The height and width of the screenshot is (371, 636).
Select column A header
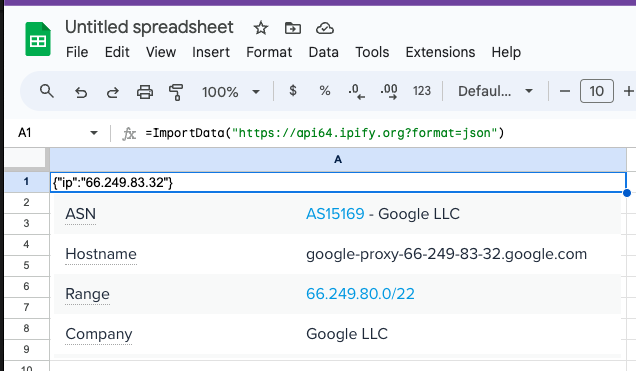(338, 159)
